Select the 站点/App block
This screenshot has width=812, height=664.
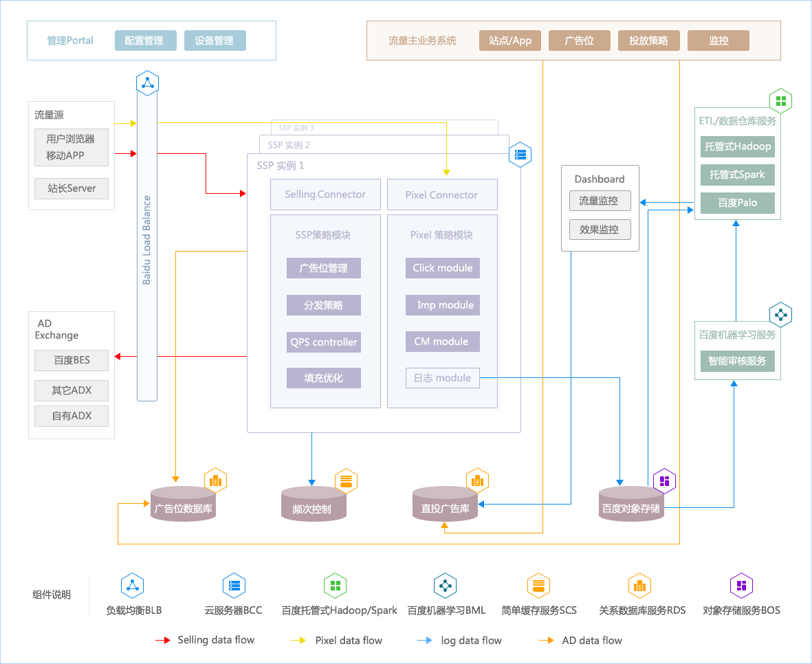coord(510,41)
